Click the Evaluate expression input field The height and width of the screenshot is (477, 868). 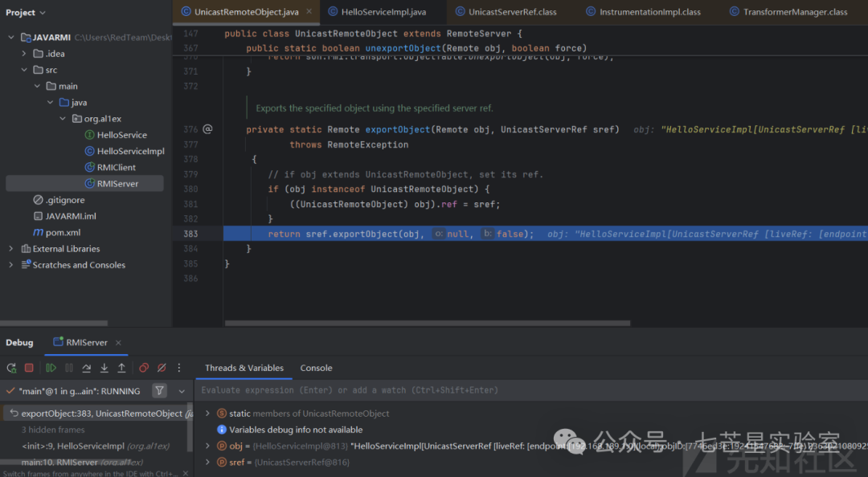point(531,391)
